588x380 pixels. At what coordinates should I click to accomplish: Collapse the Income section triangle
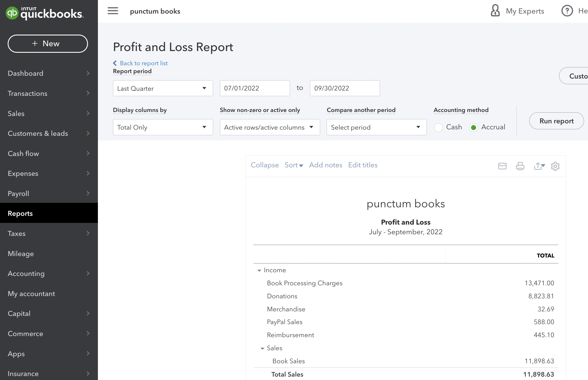259,271
